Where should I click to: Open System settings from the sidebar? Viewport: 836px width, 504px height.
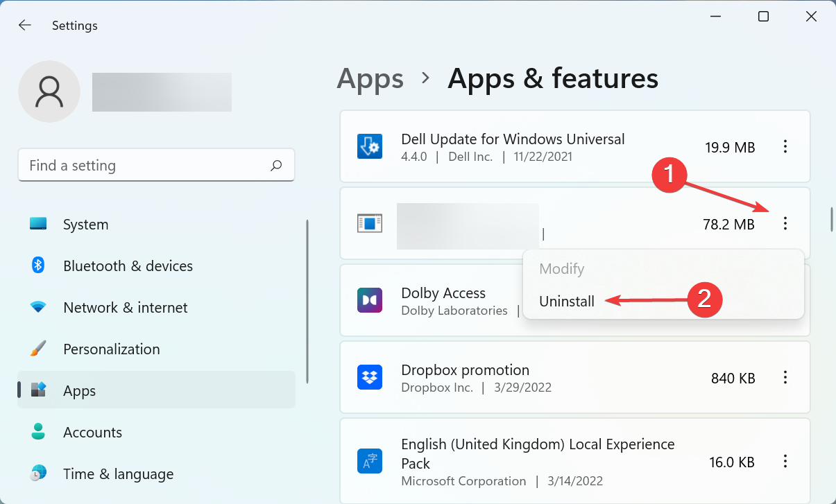click(x=85, y=224)
